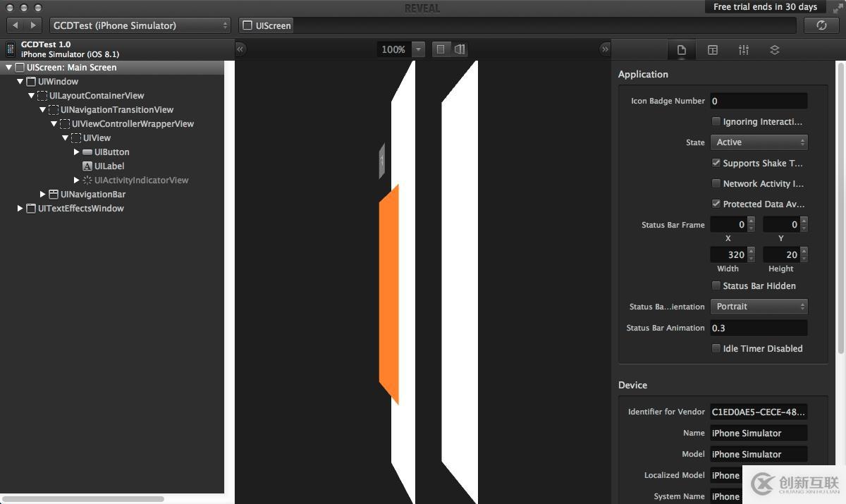Click the Status Bar Frame Y stepper

[x=804, y=225]
